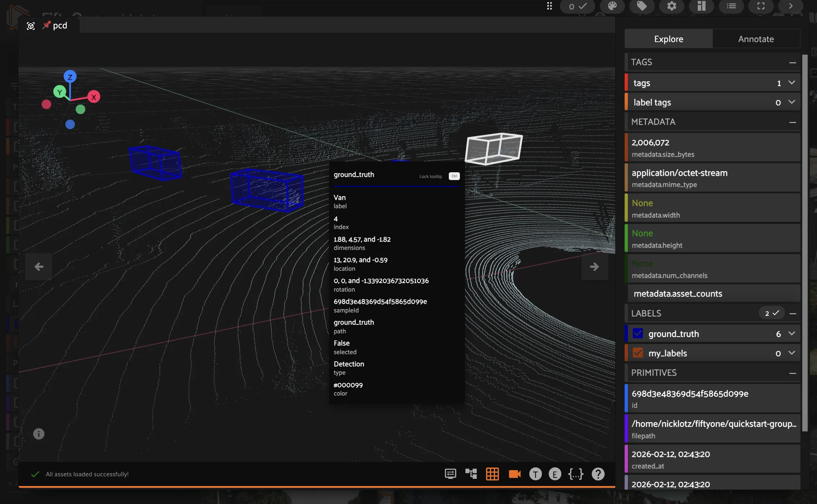
Task: Click the crosshair focus icon beside pcd
Action: 31,26
